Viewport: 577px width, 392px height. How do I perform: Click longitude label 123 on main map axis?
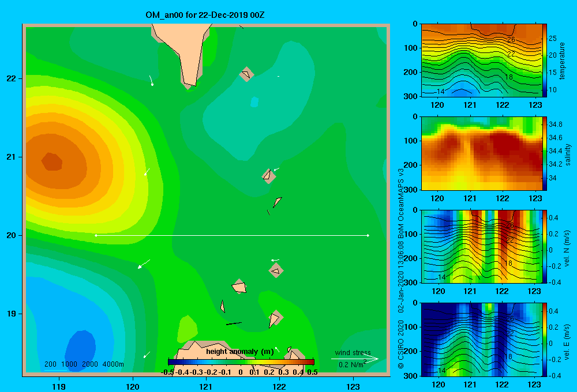pyautogui.click(x=353, y=386)
